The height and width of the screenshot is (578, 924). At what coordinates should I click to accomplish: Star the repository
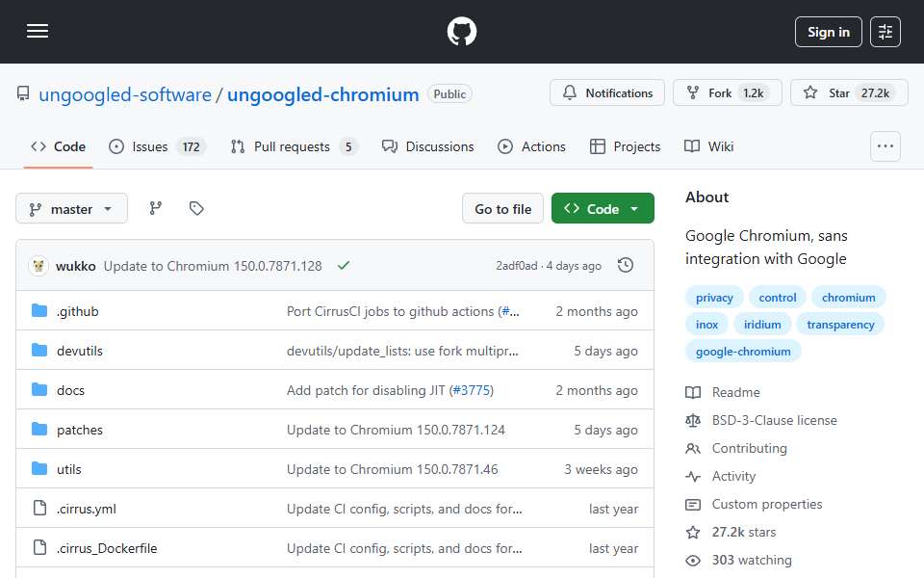(849, 93)
